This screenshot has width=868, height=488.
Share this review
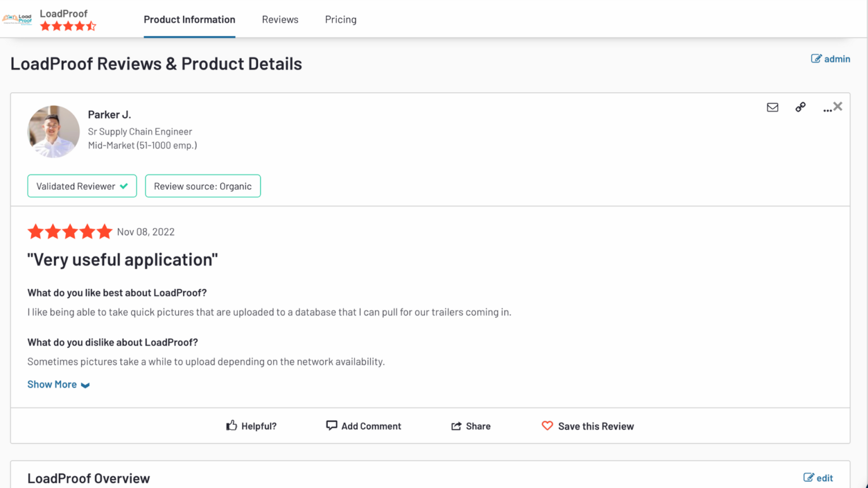tap(471, 426)
